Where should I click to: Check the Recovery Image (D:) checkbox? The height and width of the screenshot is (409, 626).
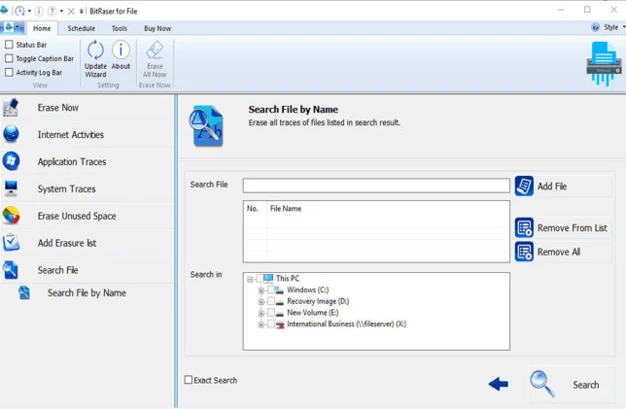(x=271, y=301)
